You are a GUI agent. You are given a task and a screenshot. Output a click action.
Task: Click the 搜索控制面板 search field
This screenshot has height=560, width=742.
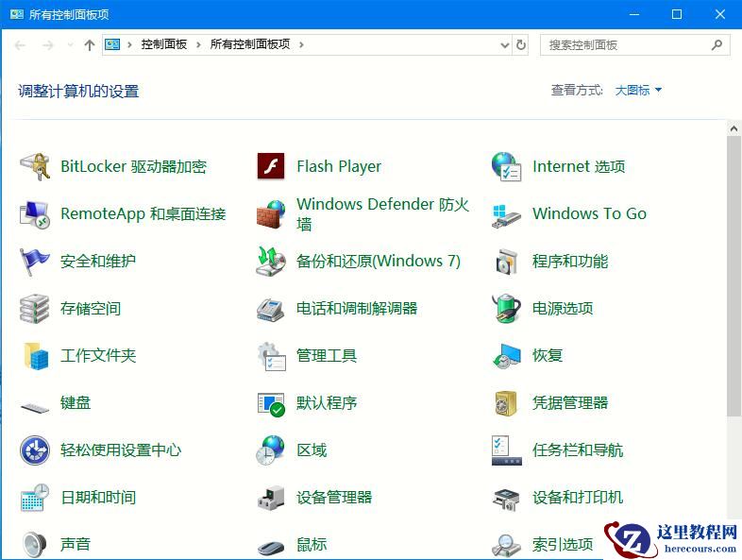click(x=635, y=45)
